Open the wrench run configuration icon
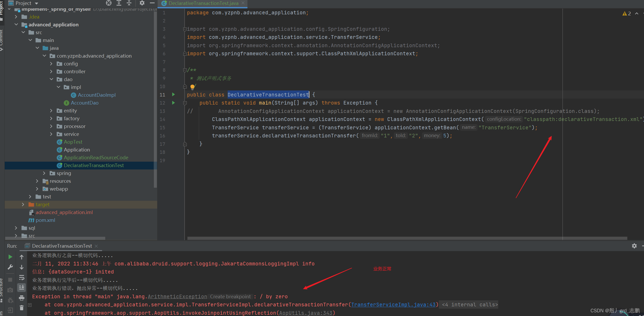The width and height of the screenshot is (644, 316). (x=10, y=267)
